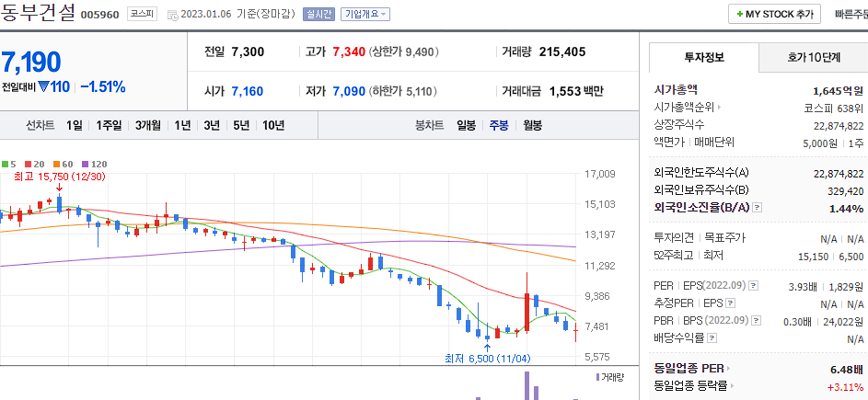Open help icon beside 외국인소진율(B/A)
868x400 pixels.
pos(758,208)
